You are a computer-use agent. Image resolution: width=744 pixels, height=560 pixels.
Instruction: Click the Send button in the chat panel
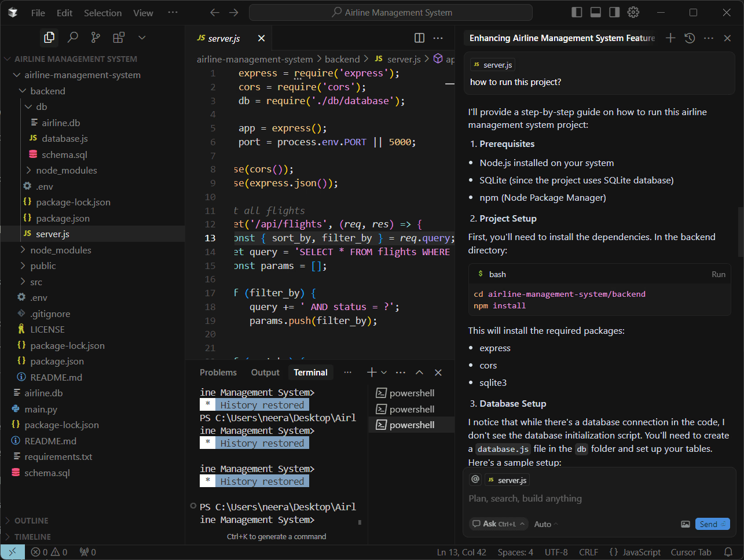712,524
